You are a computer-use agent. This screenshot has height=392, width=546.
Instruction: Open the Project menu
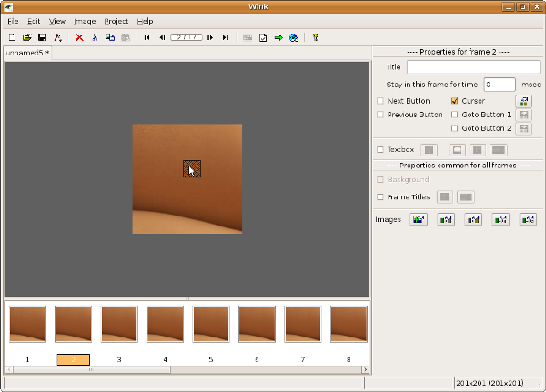116,21
